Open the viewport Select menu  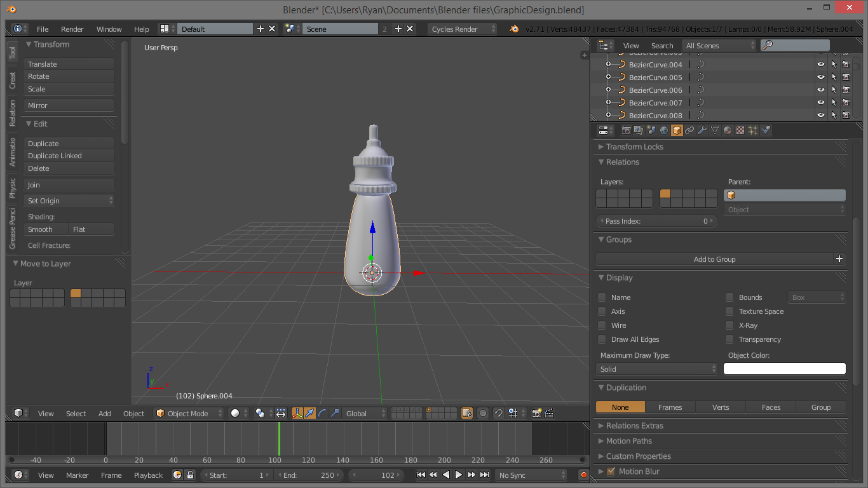76,413
